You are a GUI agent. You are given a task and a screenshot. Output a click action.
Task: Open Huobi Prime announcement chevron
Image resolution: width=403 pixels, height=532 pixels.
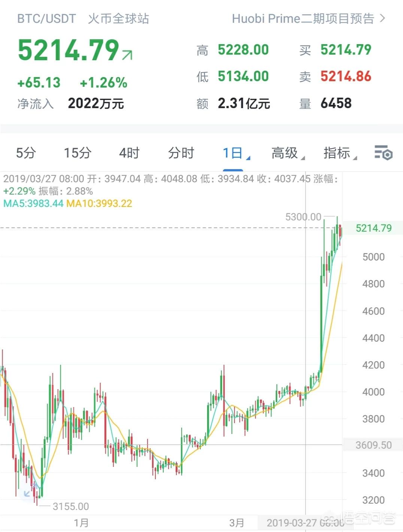point(382,18)
